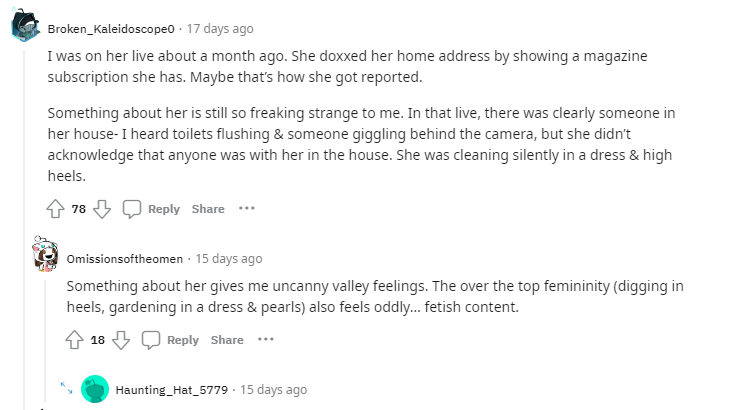The width and height of the screenshot is (731, 410).
Task: Upvote Omissionsoftheomen's comment
Action: [x=74, y=340]
